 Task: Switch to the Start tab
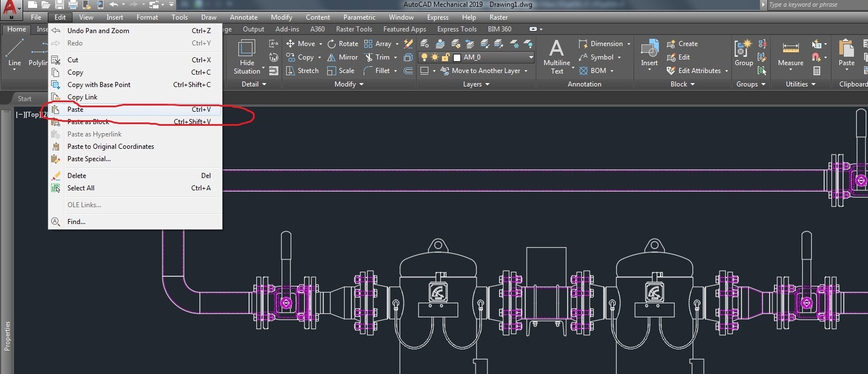tap(25, 98)
